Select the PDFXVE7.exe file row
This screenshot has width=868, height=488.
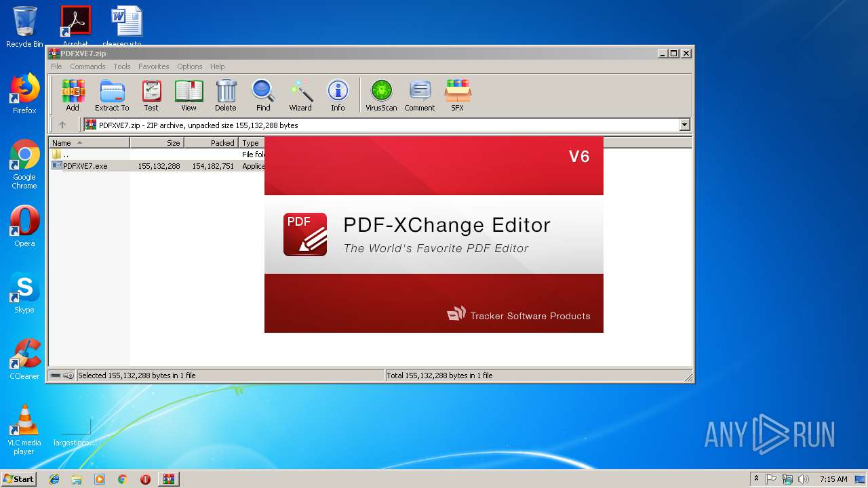pos(157,166)
